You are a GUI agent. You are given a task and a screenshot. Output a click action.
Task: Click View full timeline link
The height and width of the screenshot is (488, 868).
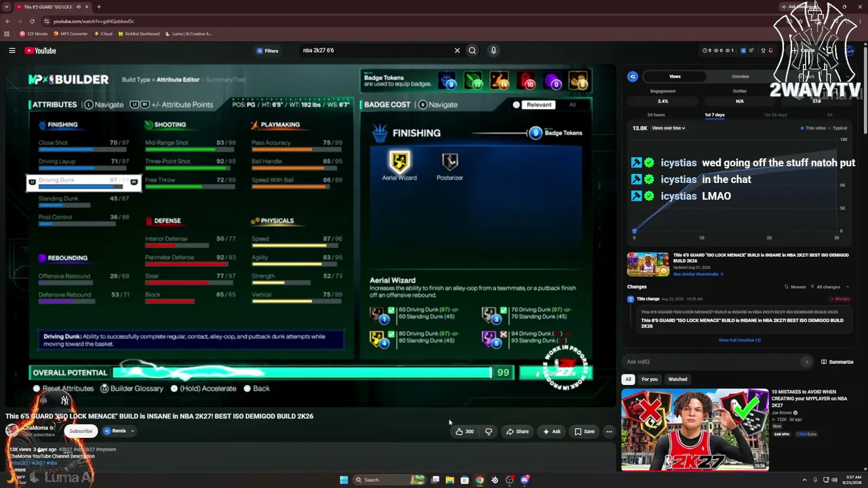click(x=739, y=340)
